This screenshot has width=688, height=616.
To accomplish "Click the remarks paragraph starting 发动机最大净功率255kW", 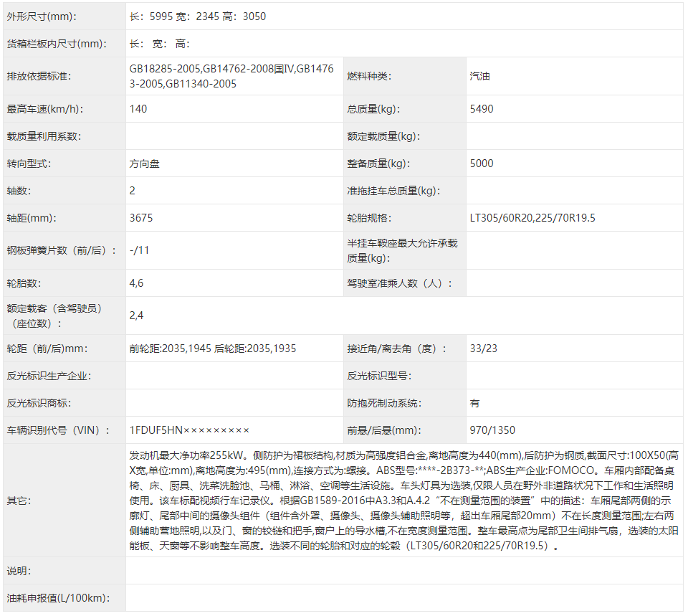I will click(404, 501).
